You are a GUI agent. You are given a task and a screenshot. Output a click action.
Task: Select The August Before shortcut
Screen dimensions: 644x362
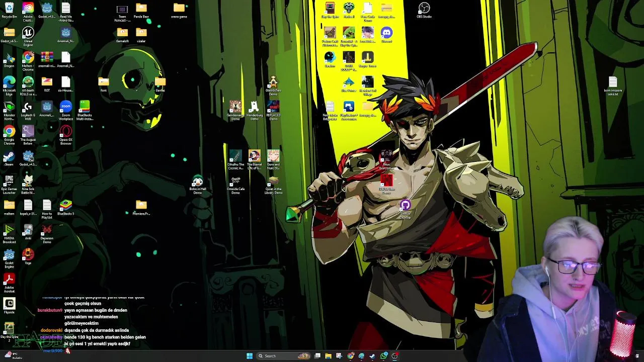coord(28,135)
